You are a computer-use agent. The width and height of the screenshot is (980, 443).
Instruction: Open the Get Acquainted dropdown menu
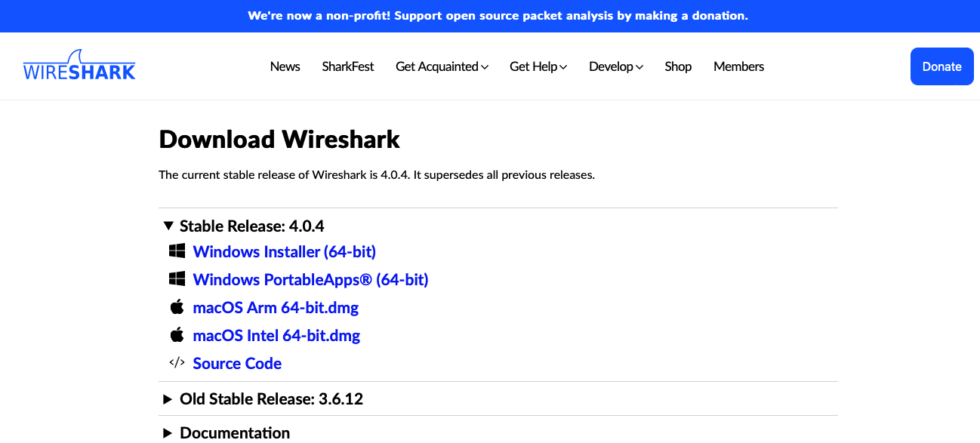[x=442, y=66]
